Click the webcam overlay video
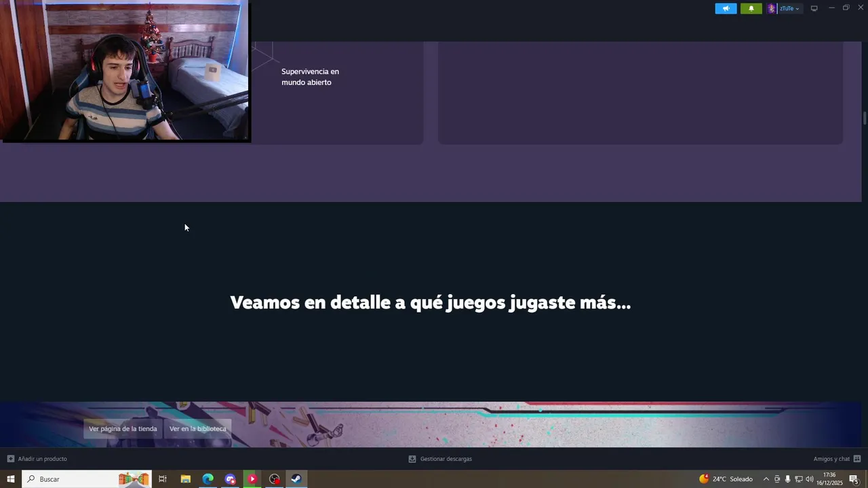Image resolution: width=868 pixels, height=488 pixels. pyautogui.click(x=125, y=70)
